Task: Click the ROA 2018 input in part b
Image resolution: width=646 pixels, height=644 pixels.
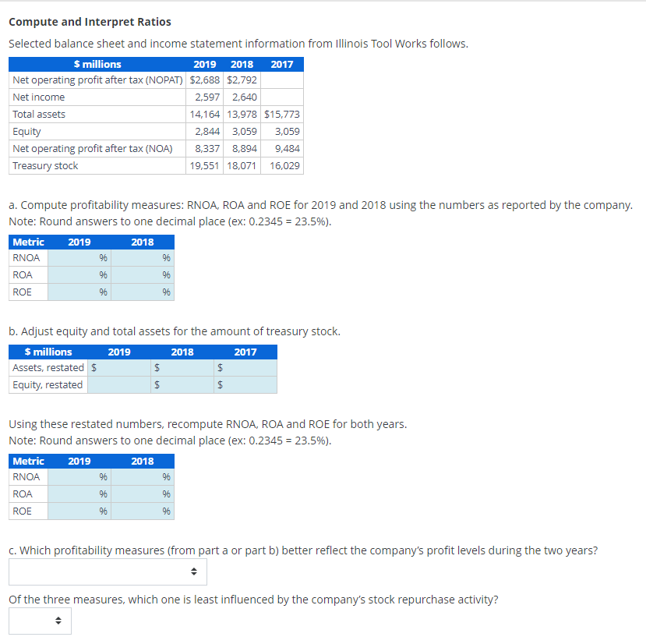Action: 144,494
